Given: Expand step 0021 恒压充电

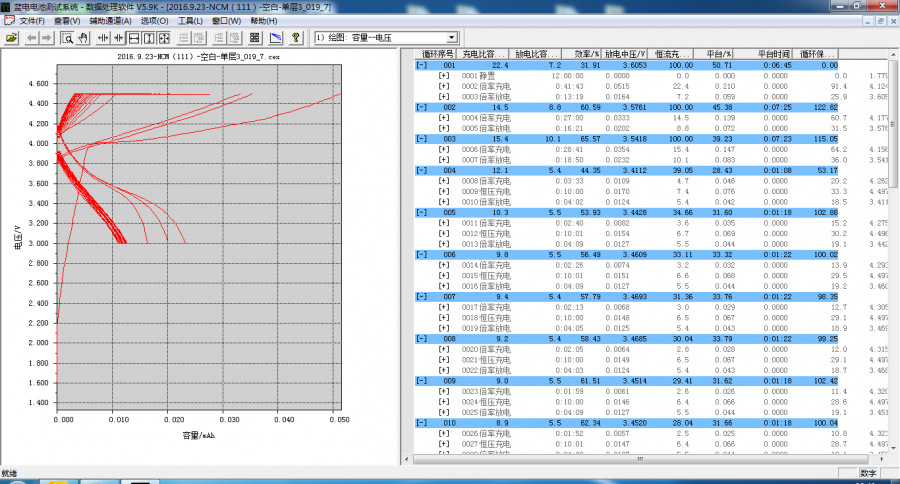Looking at the screenshot, I should (x=444, y=360).
